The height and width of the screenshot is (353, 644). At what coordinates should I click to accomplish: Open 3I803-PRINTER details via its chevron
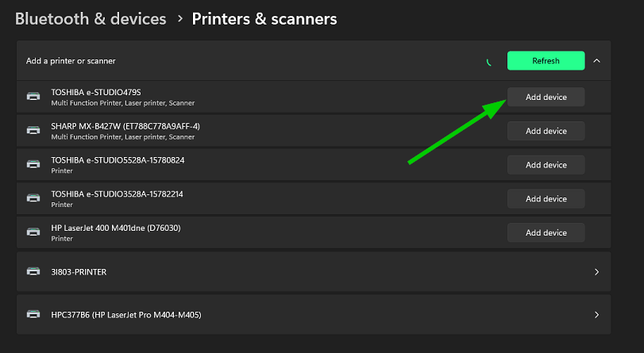coord(597,272)
